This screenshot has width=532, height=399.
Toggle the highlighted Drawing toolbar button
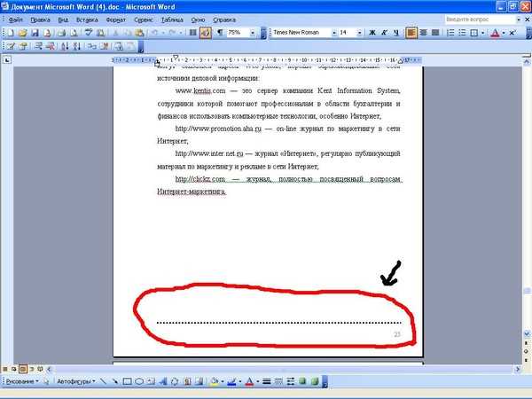pos(206,33)
